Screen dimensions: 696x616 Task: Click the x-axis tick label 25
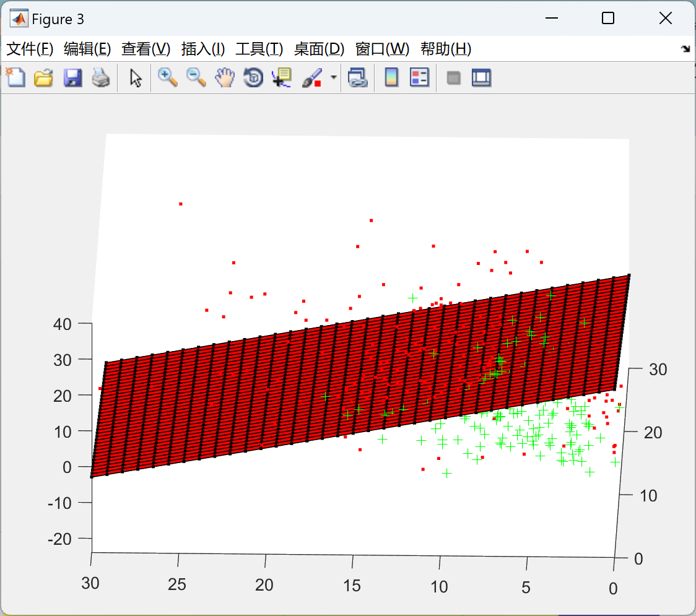click(176, 584)
